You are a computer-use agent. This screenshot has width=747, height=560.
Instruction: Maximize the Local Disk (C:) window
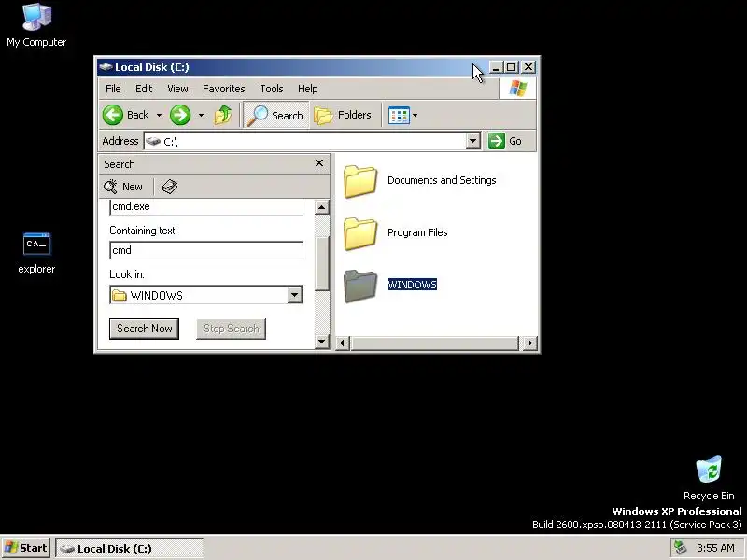click(511, 67)
